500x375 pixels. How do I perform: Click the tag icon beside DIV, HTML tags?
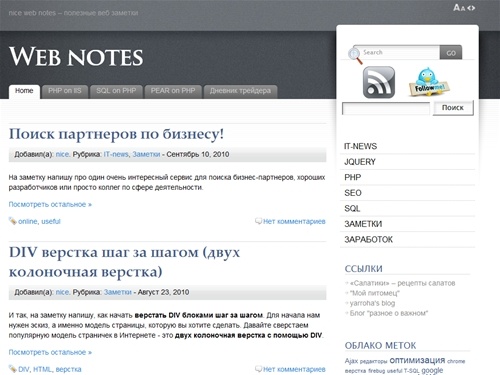click(12, 369)
